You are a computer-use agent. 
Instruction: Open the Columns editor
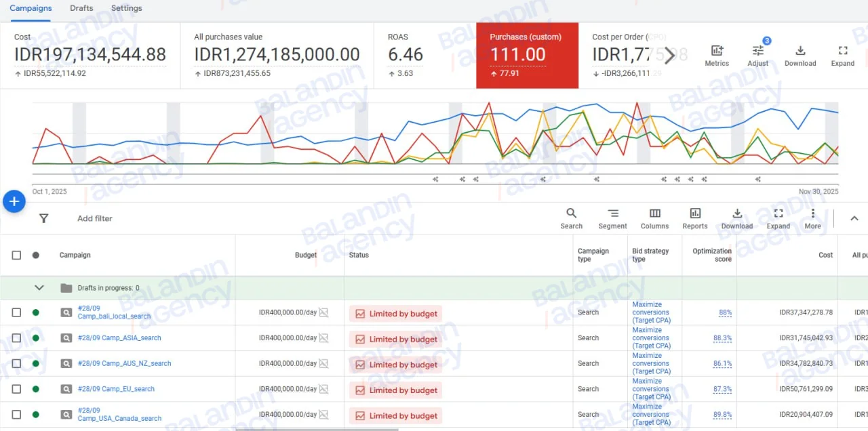coord(654,218)
